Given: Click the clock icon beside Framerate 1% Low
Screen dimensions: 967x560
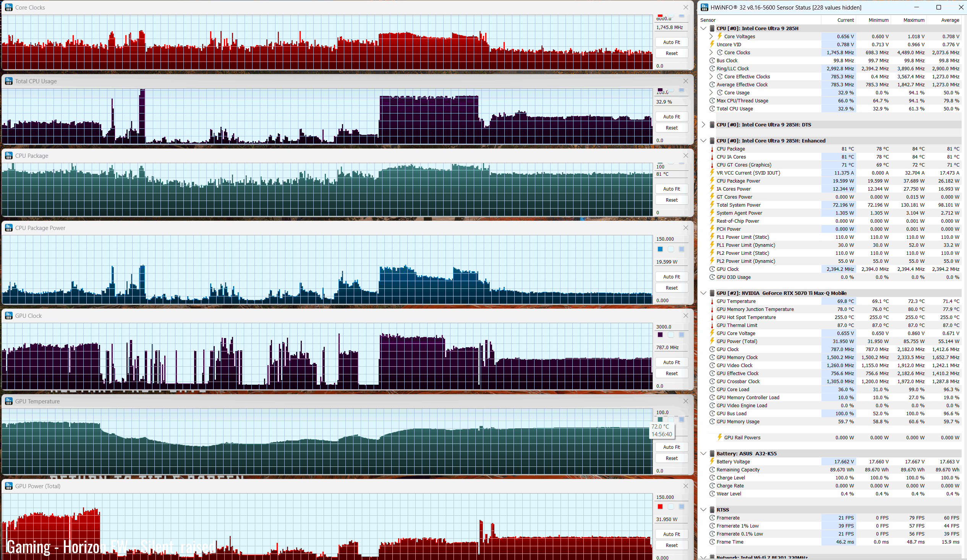Looking at the screenshot, I should pos(712,526).
